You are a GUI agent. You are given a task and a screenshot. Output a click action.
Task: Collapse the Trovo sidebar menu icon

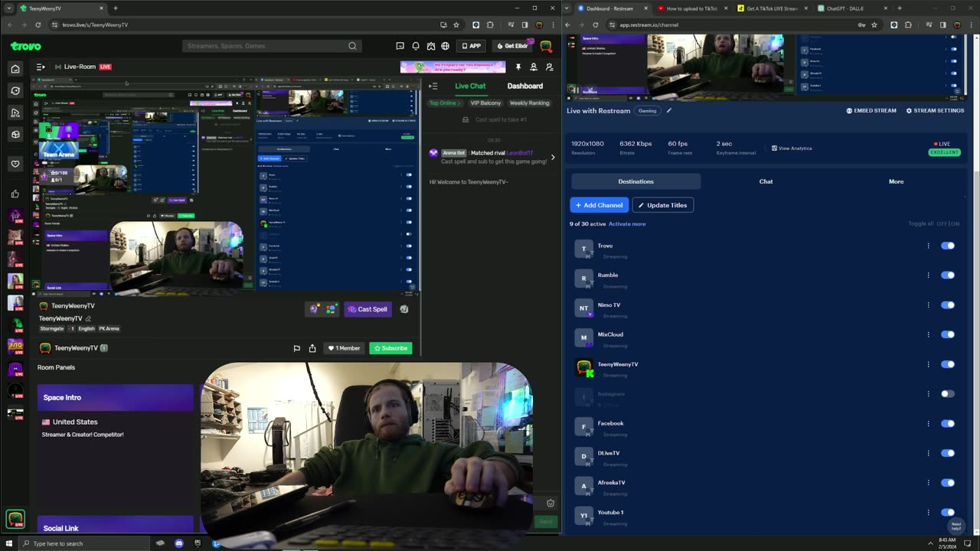point(41,67)
